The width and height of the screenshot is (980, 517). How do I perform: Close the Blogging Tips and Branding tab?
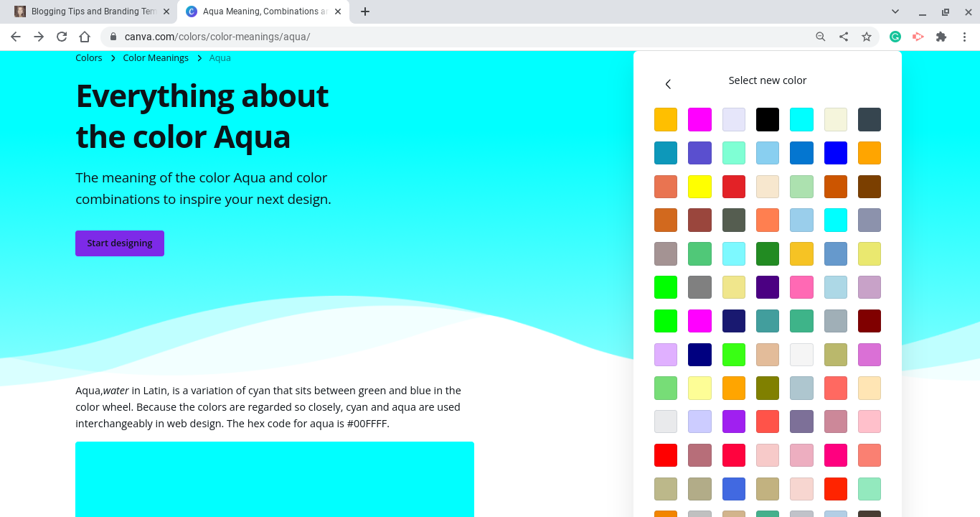tap(166, 11)
